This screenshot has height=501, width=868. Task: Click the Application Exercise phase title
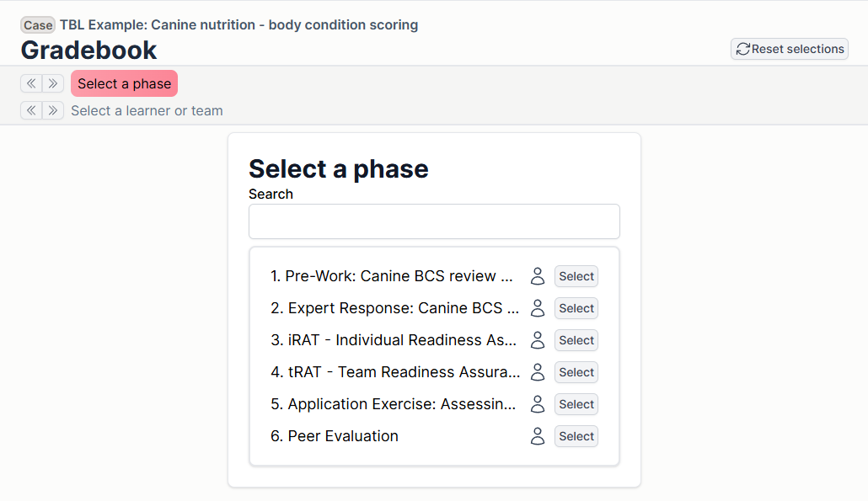(393, 404)
